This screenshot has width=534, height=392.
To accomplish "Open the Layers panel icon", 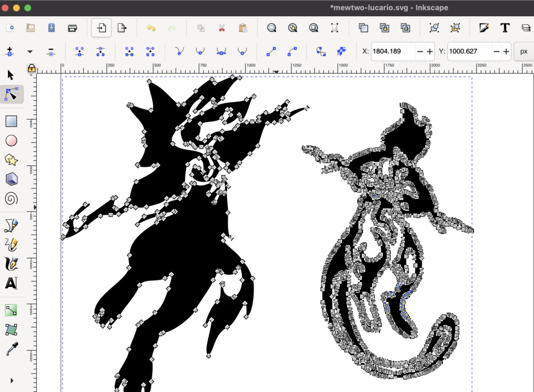I will [526, 28].
